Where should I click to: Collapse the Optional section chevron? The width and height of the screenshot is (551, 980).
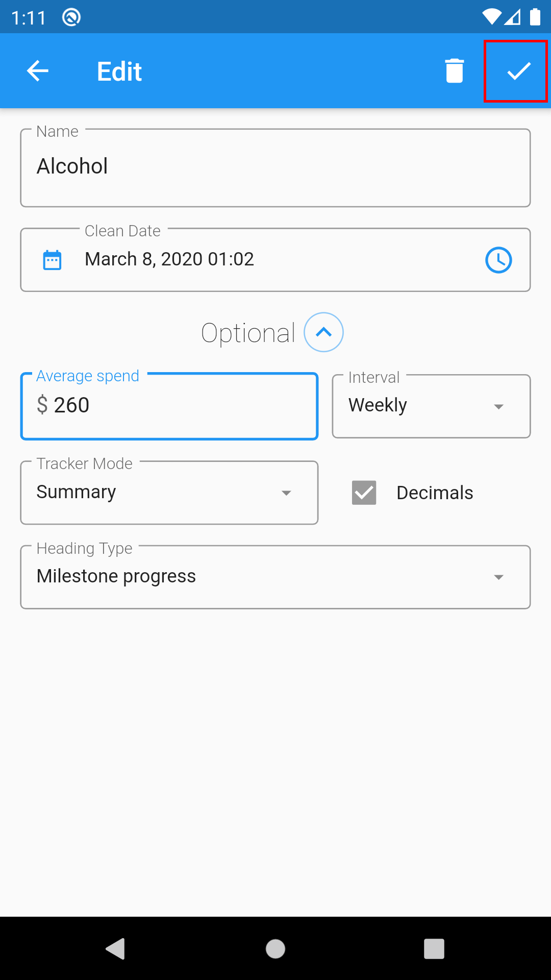click(323, 332)
